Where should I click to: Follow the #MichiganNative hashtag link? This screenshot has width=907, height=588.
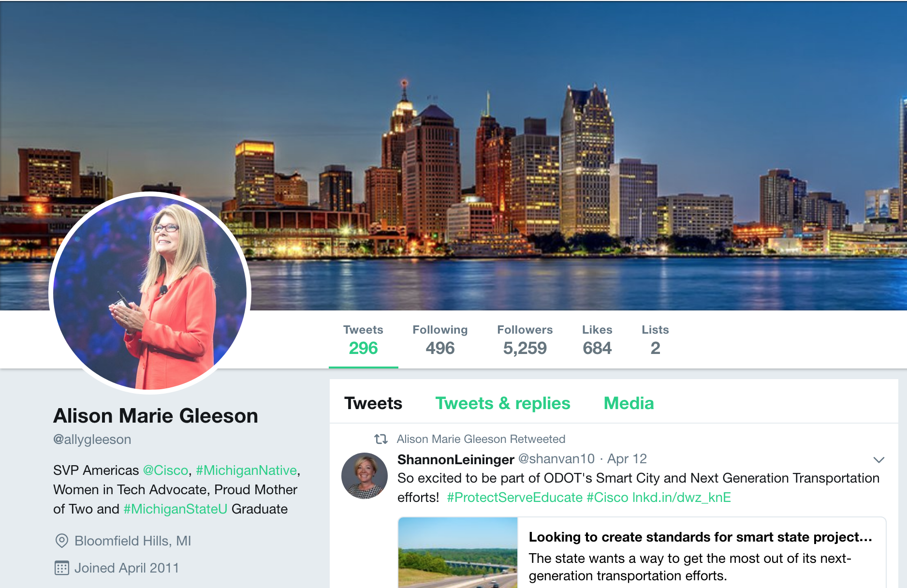pyautogui.click(x=246, y=470)
